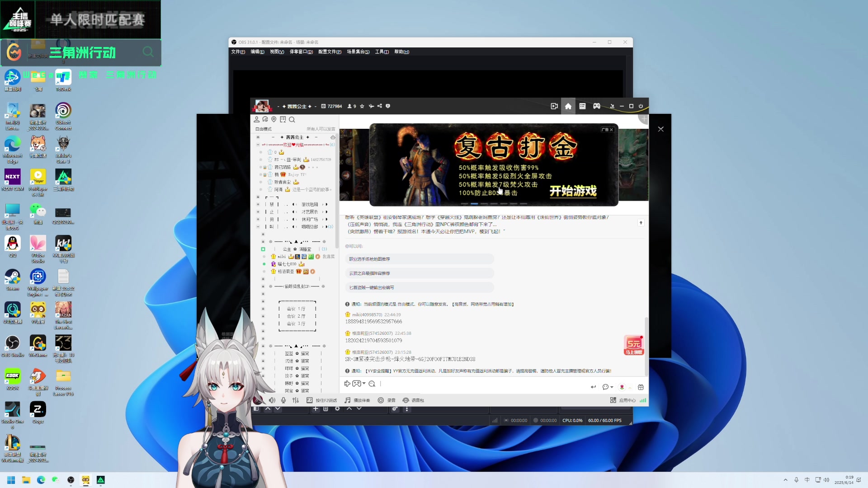This screenshot has height=488, width=868.
Task: Expand the 休闲广场 channel group
Action: click(x=258, y=219)
